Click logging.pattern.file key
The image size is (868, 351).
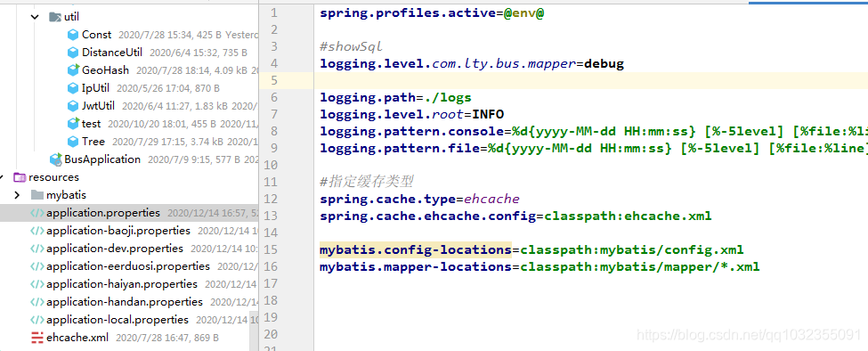pos(400,149)
